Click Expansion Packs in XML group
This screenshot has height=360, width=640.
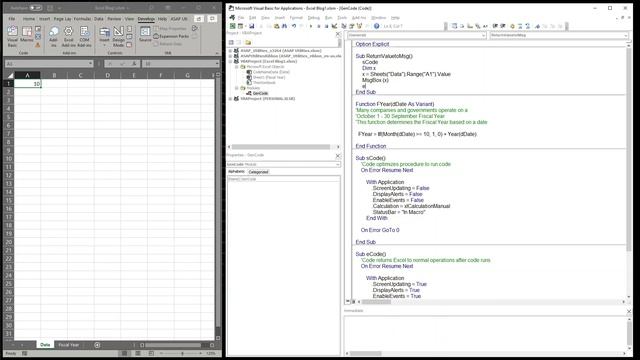tap(171, 36)
